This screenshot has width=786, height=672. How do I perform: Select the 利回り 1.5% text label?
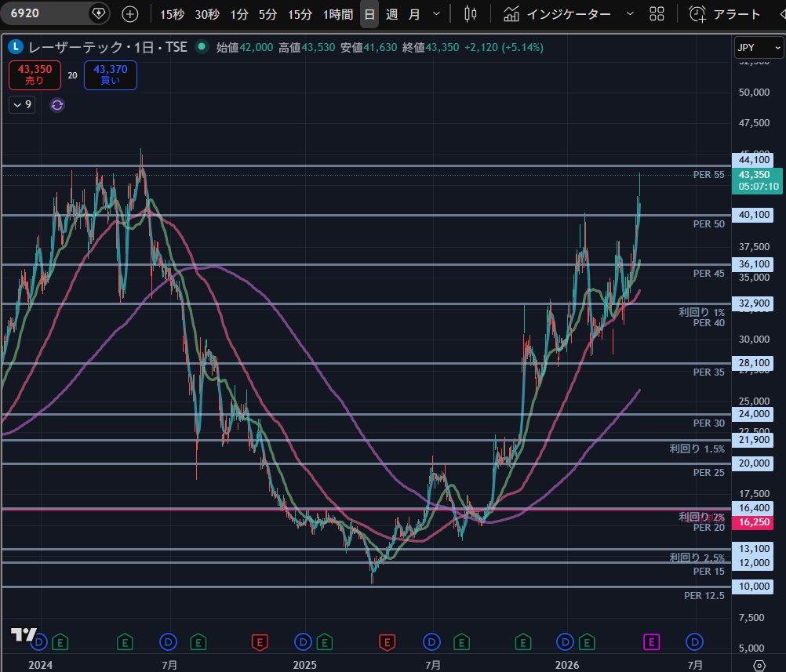tap(697, 449)
